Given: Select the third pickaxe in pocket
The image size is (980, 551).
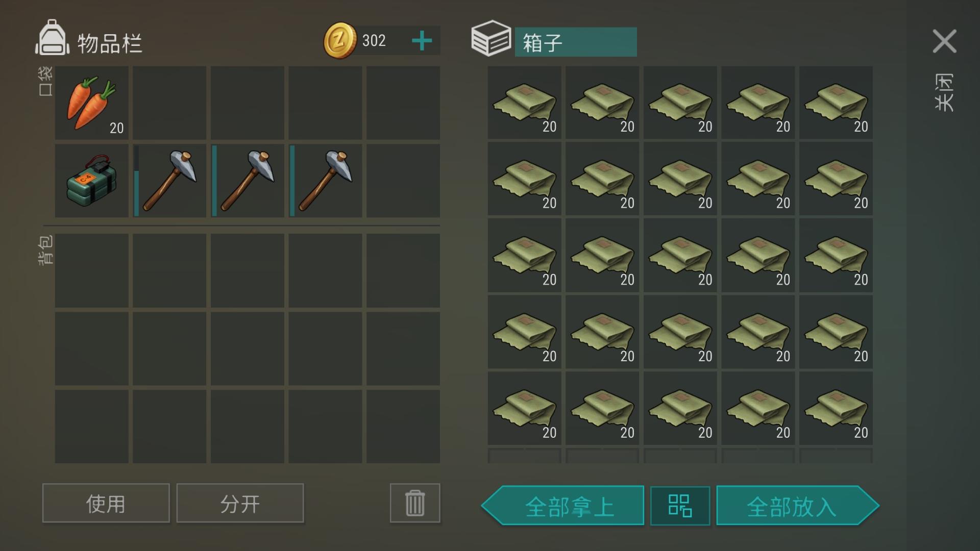Looking at the screenshot, I should click(325, 181).
